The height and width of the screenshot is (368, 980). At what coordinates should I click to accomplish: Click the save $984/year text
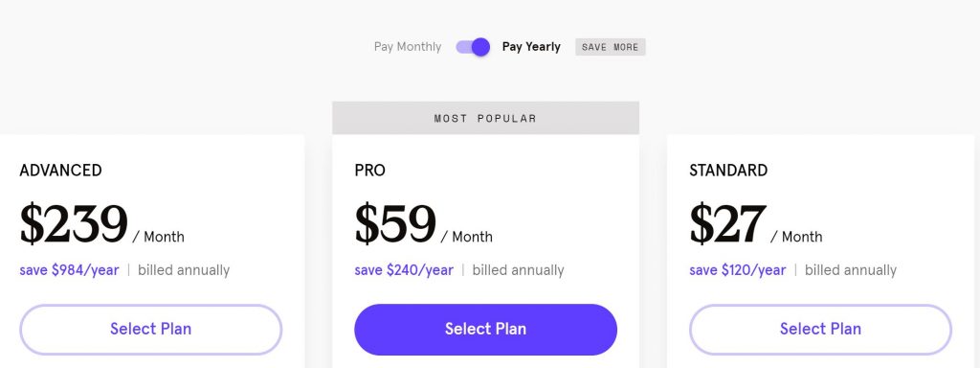tap(69, 270)
